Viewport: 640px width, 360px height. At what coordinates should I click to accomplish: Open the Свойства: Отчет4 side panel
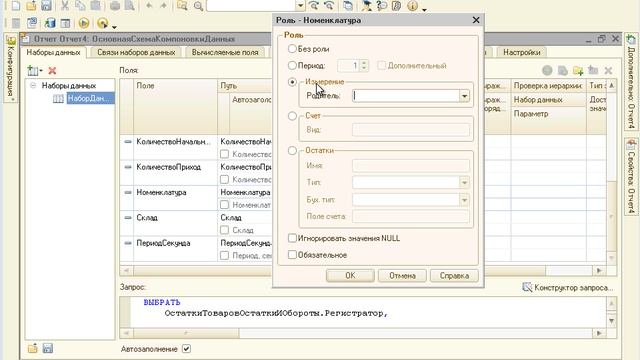[x=631, y=176]
